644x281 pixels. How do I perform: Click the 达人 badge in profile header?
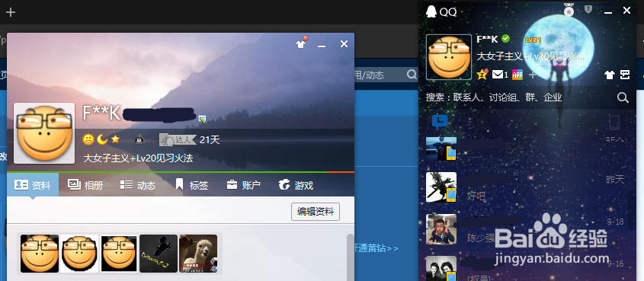178,140
